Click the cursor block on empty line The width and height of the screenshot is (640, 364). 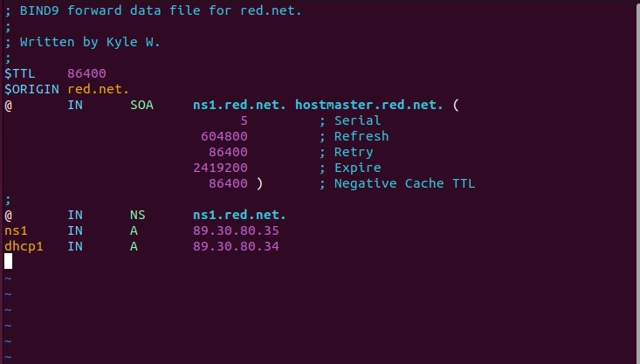8,261
